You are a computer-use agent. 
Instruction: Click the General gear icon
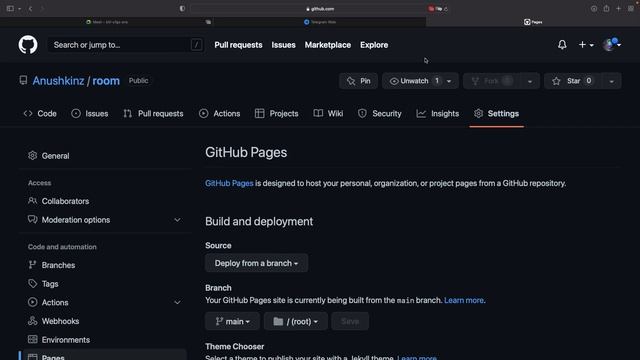point(33,156)
